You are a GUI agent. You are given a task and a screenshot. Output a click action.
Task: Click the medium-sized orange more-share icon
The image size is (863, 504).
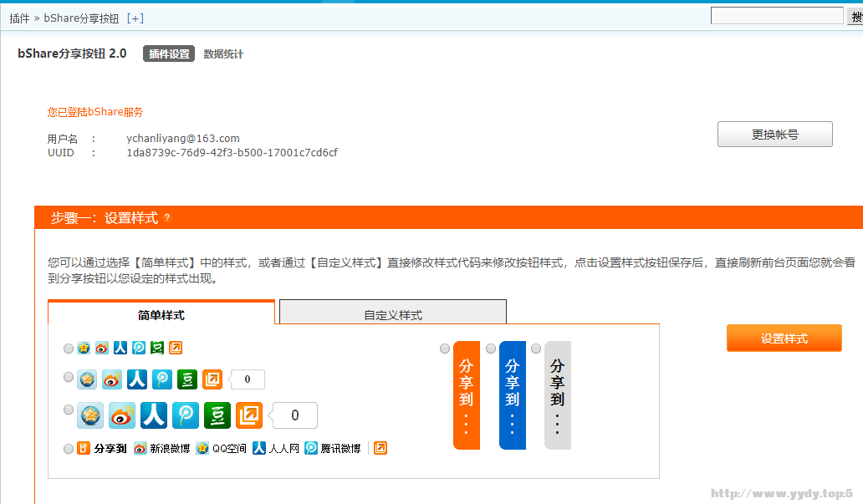click(212, 379)
